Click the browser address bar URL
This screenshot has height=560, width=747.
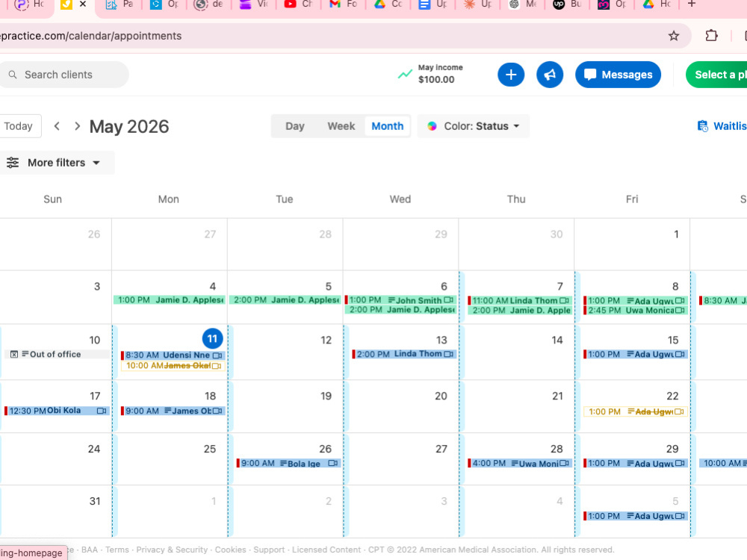tap(90, 36)
